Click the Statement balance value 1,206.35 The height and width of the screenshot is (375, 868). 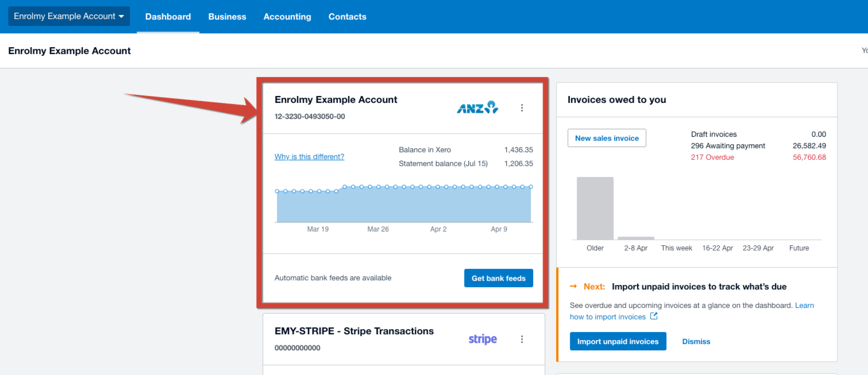(518, 163)
